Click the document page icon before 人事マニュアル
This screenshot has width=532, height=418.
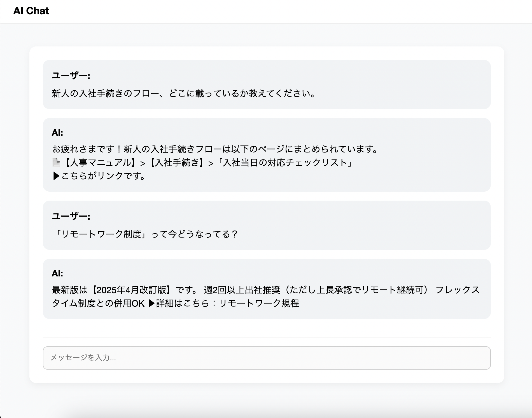click(x=56, y=163)
